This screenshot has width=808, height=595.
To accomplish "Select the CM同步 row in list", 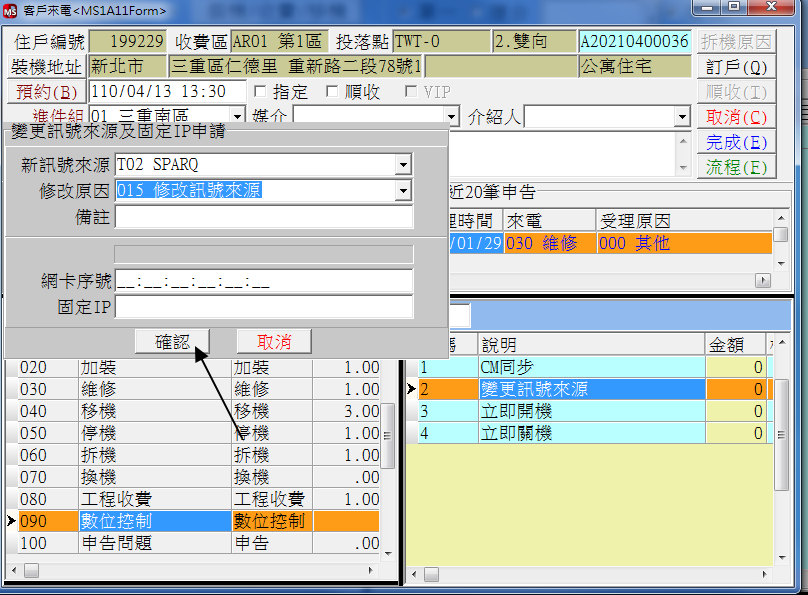I will (x=590, y=367).
